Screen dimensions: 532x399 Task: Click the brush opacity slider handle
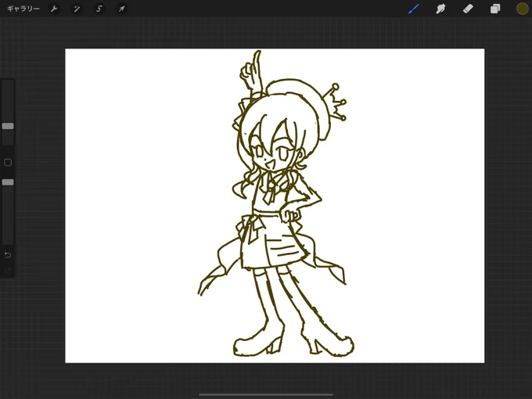[8, 182]
